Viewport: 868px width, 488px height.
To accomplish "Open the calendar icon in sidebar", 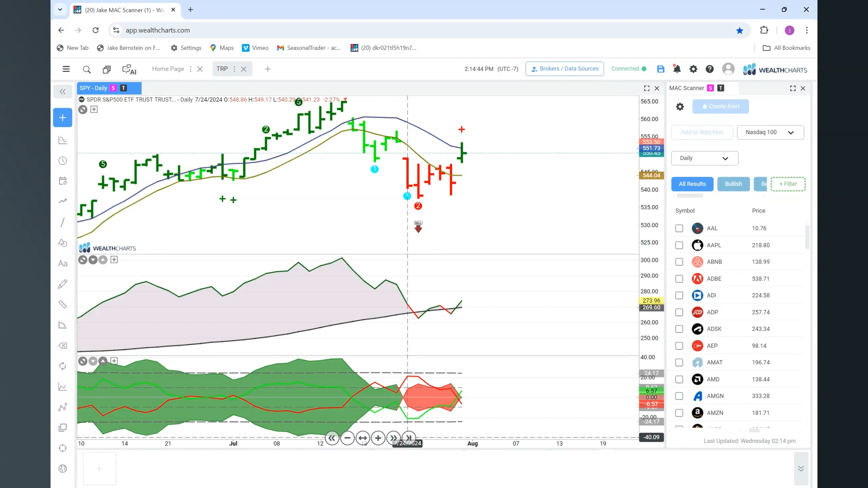I will 63,181.
